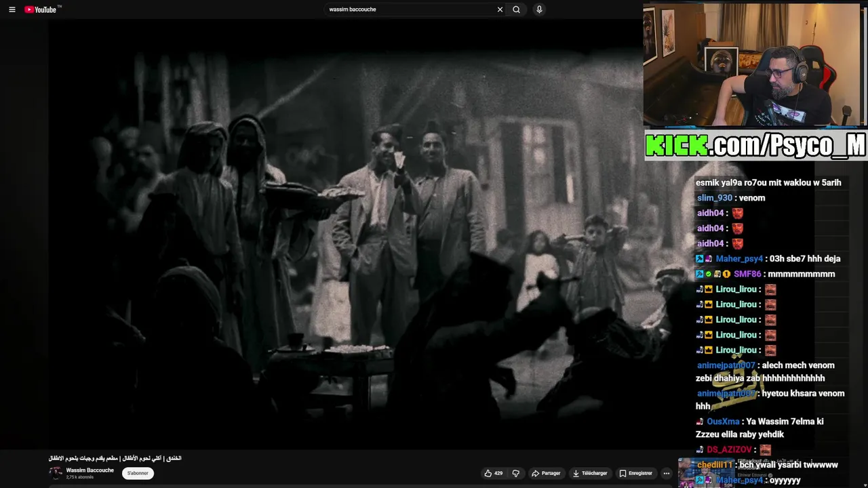Click chat username Maher_psy4 above SMF86
868x488 pixels.
pos(739,259)
